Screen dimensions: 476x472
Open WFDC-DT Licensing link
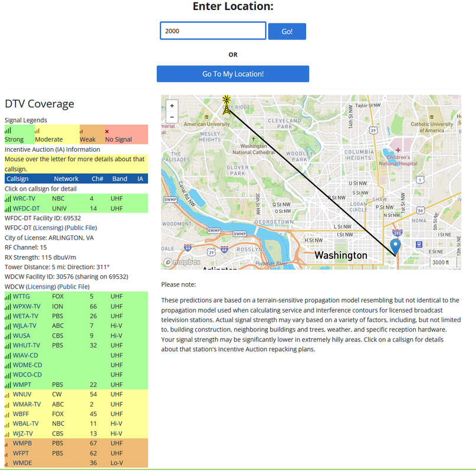point(49,228)
